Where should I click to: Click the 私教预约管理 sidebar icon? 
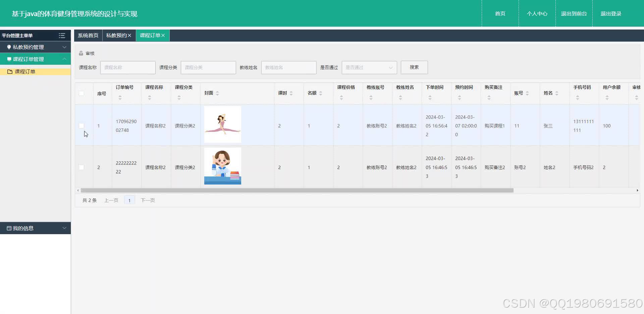(9, 47)
